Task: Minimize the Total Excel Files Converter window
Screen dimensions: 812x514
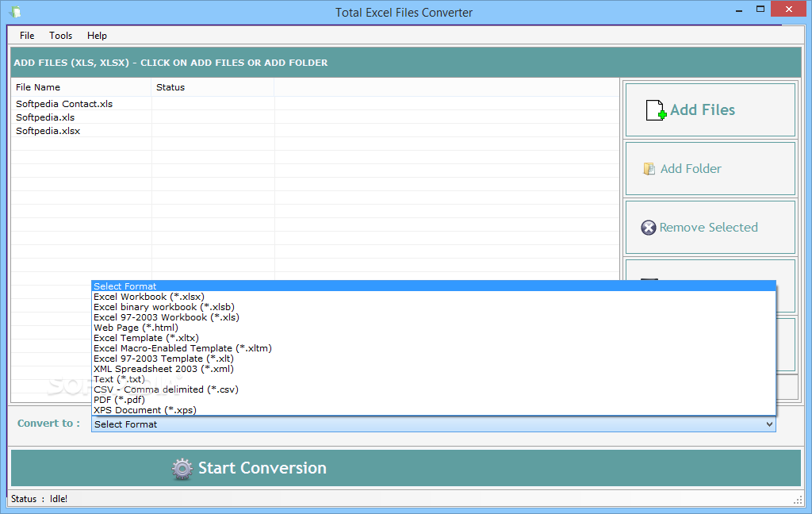Action: point(739,10)
